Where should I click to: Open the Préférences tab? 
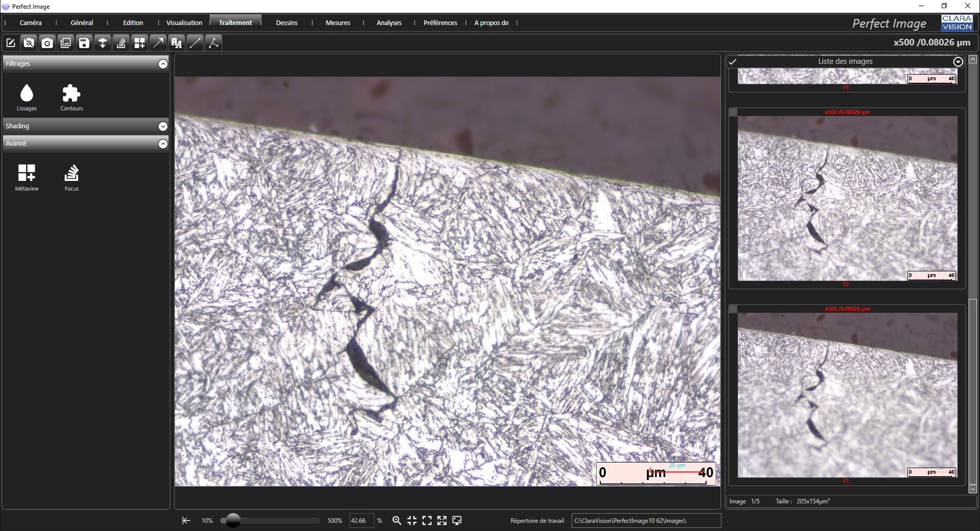pos(440,22)
